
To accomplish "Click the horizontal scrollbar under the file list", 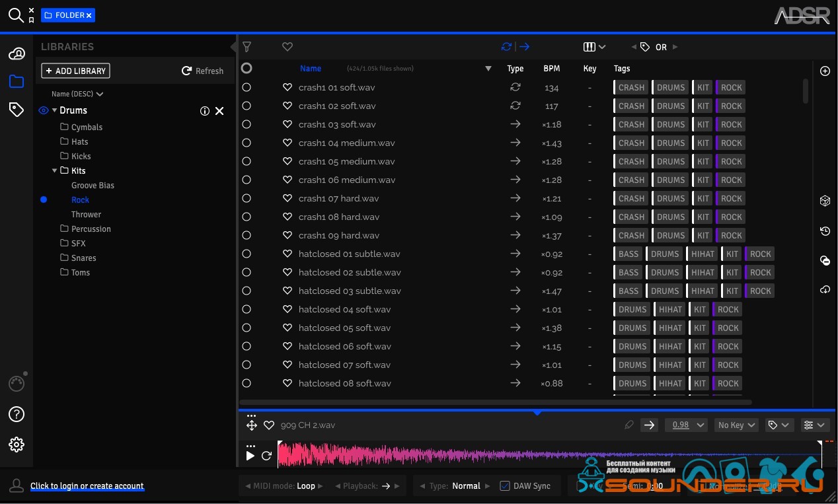I will coord(496,402).
